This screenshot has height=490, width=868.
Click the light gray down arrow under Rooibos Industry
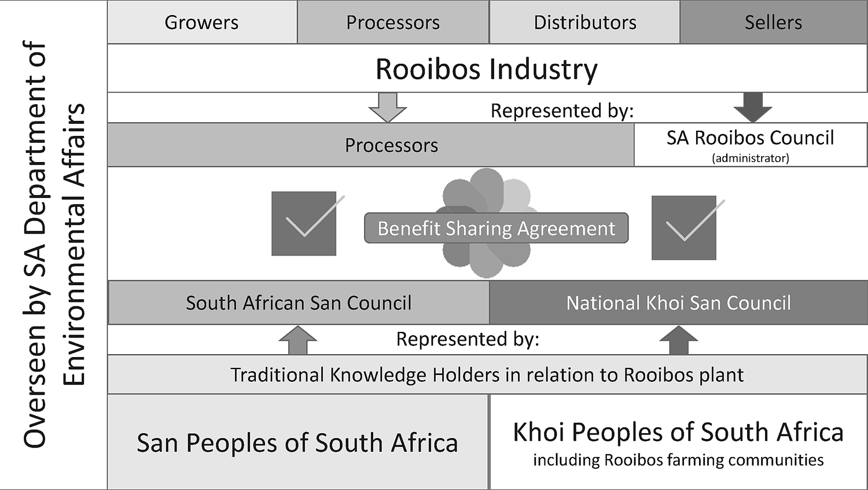388,107
